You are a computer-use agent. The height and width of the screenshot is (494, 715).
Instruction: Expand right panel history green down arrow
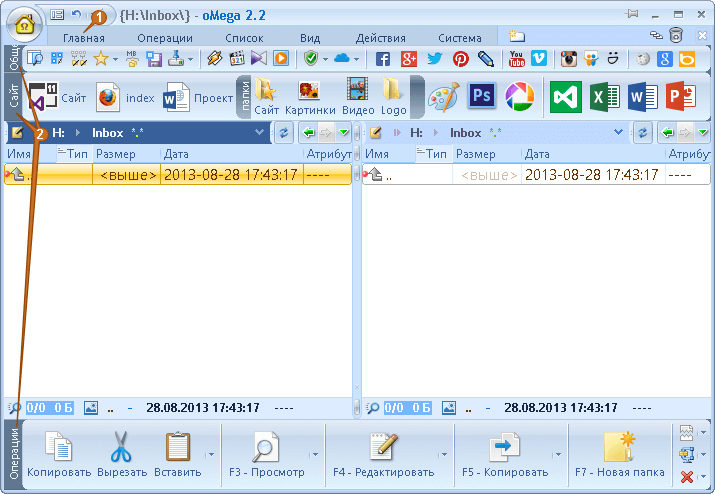pos(703,133)
